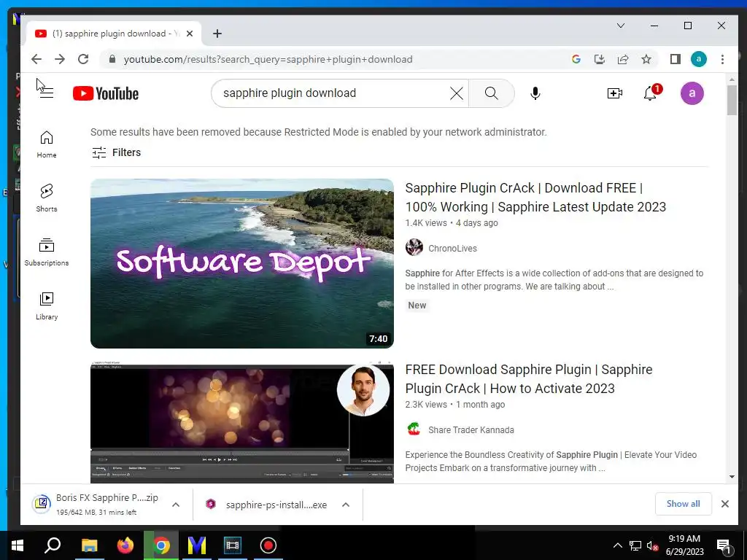This screenshot has height=560, width=747.
Task: Show hidden system tray icons
Action: point(617,545)
